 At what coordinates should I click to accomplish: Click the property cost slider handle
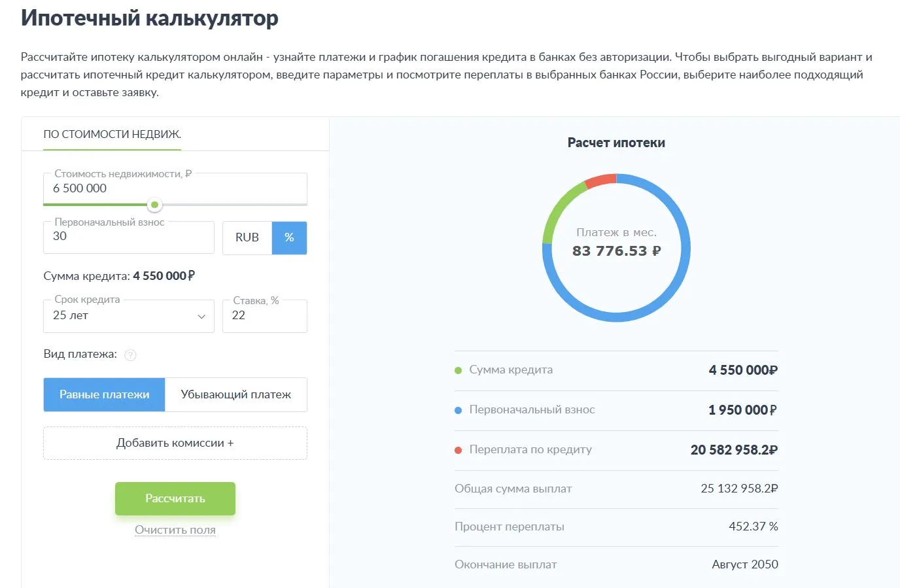(x=154, y=205)
